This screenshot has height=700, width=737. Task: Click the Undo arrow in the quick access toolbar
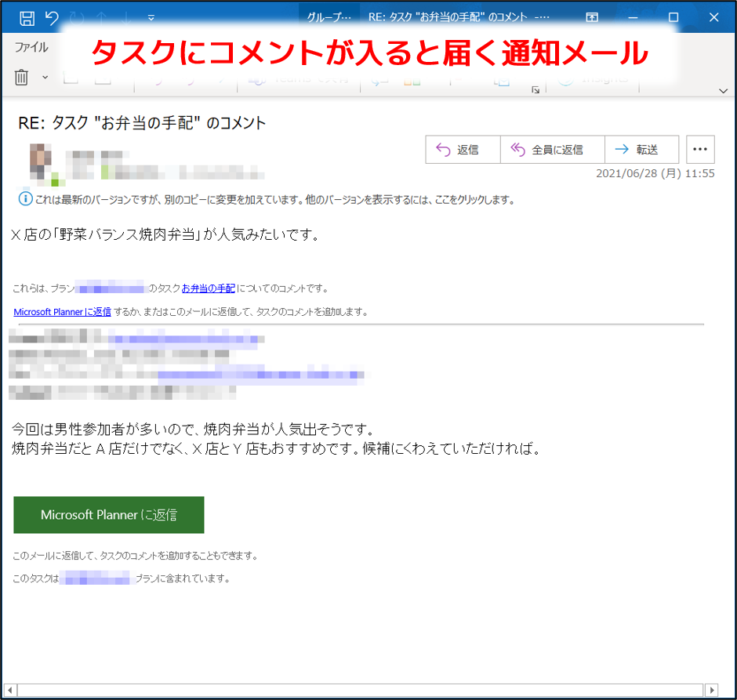click(x=52, y=18)
